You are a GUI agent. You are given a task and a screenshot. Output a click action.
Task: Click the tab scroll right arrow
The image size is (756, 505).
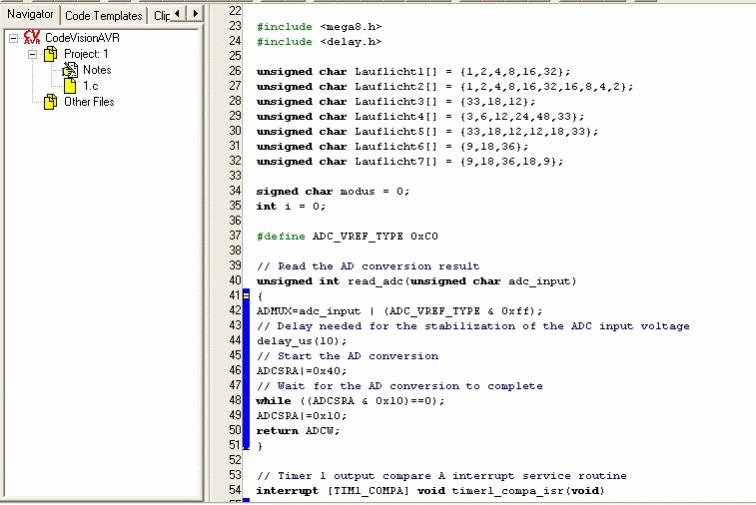point(195,14)
